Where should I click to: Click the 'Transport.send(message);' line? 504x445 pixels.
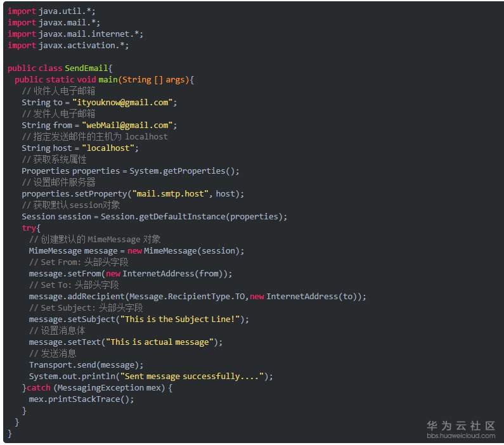(x=86, y=365)
